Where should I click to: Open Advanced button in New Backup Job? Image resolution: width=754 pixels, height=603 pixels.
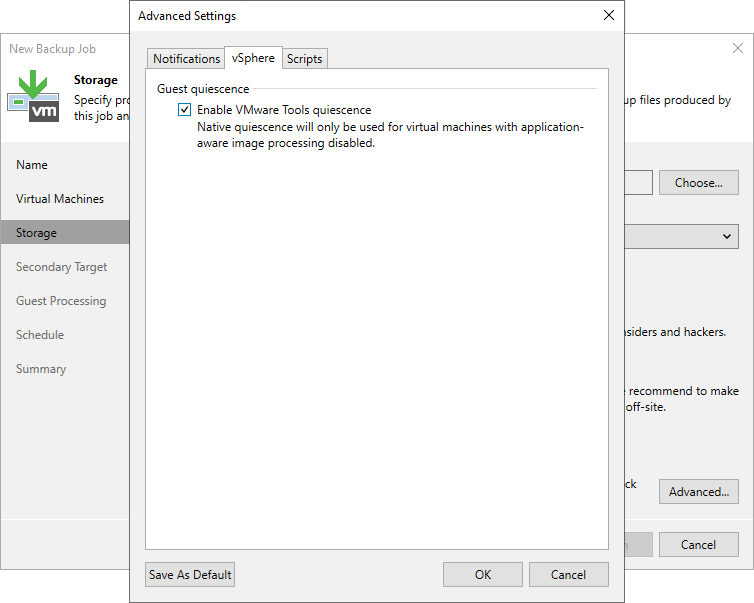699,491
